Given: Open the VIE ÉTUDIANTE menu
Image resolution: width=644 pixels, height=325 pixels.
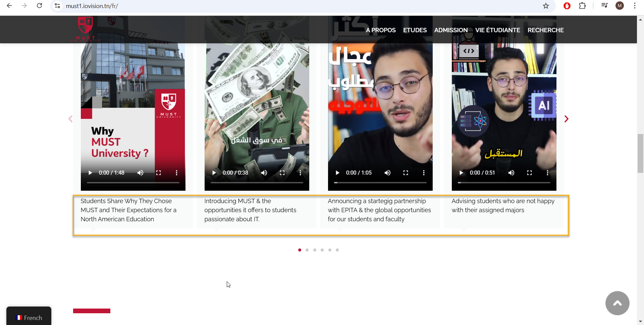Looking at the screenshot, I should pos(497,30).
